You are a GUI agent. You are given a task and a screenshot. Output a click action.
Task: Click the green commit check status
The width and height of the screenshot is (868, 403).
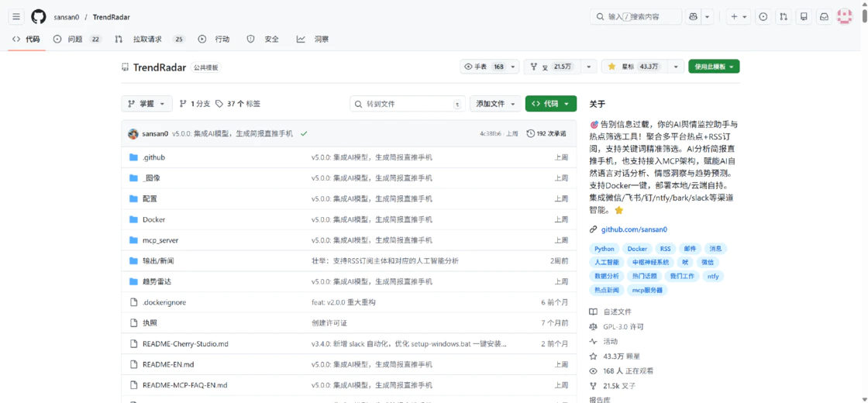tap(304, 133)
